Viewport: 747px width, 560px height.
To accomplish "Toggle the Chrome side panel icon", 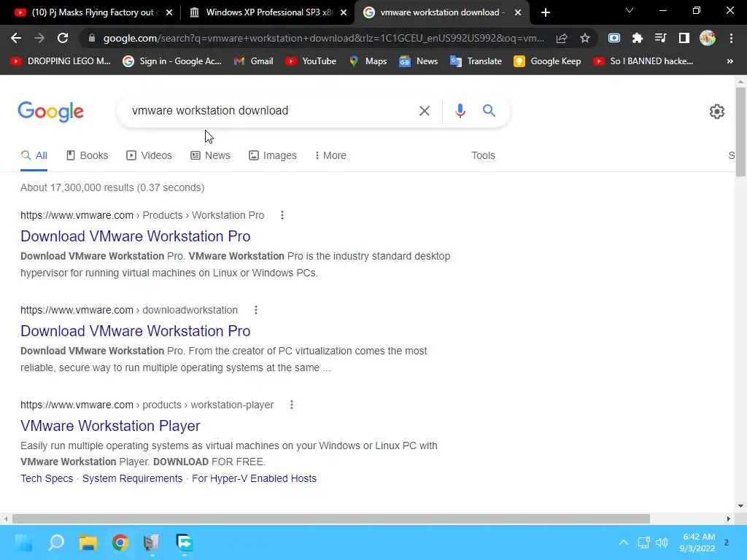I will coord(684,38).
